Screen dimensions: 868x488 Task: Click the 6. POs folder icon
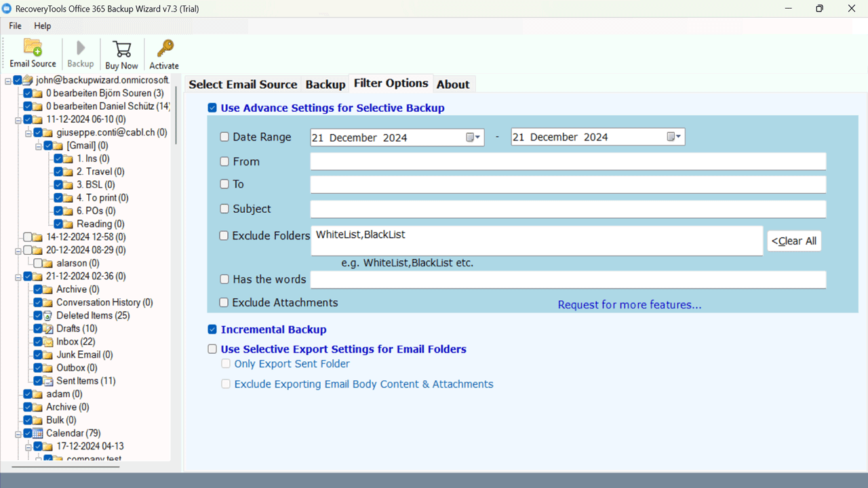[68, 211]
